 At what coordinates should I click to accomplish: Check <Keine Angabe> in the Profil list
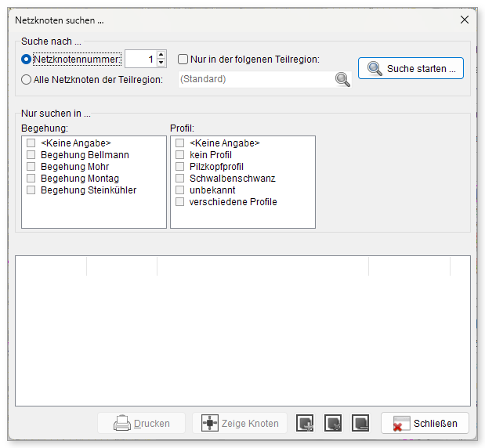(x=179, y=143)
